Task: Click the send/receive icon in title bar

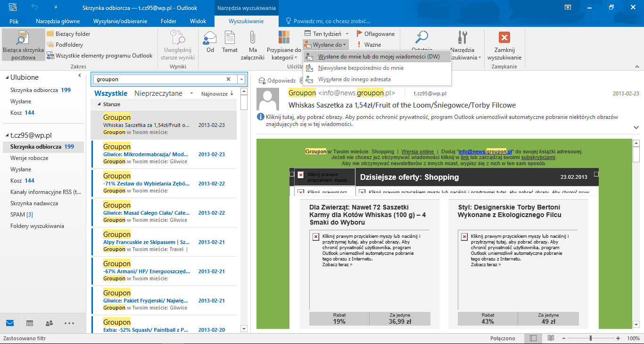Action: tap(13, 8)
